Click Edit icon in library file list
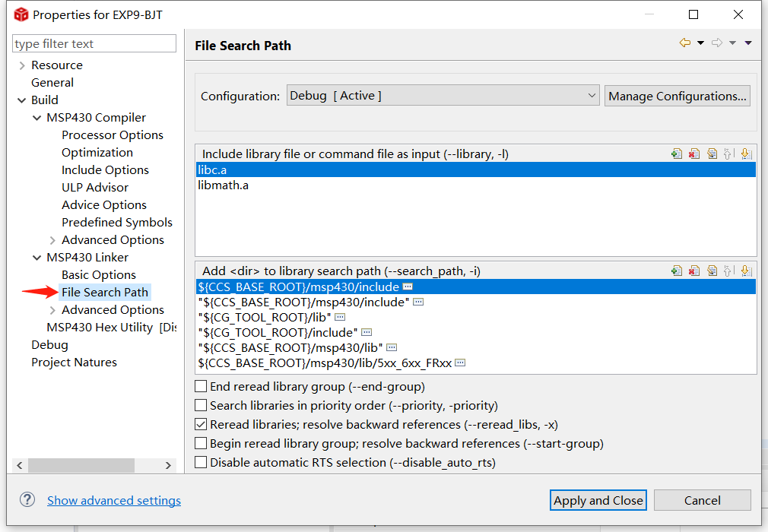 tap(712, 154)
